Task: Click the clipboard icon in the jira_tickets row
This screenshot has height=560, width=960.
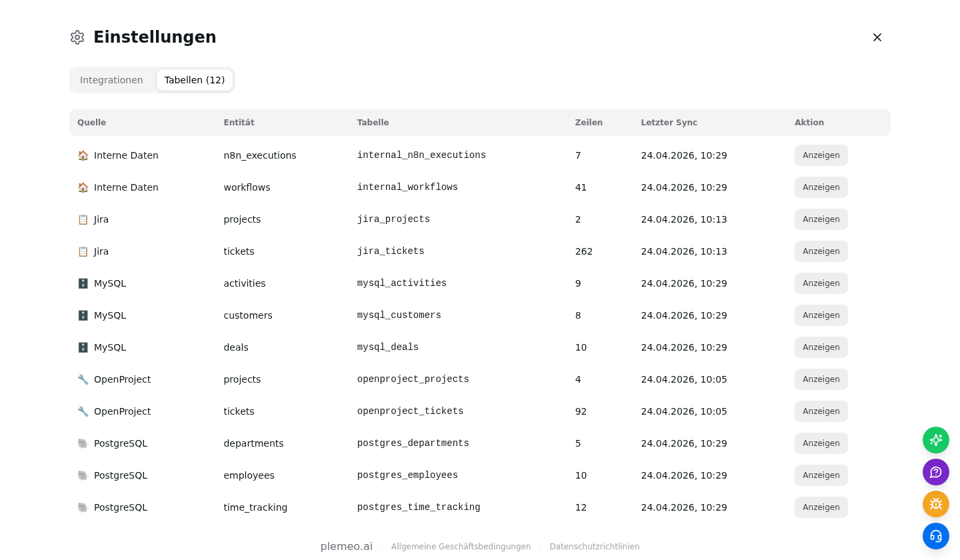Action: click(x=83, y=251)
